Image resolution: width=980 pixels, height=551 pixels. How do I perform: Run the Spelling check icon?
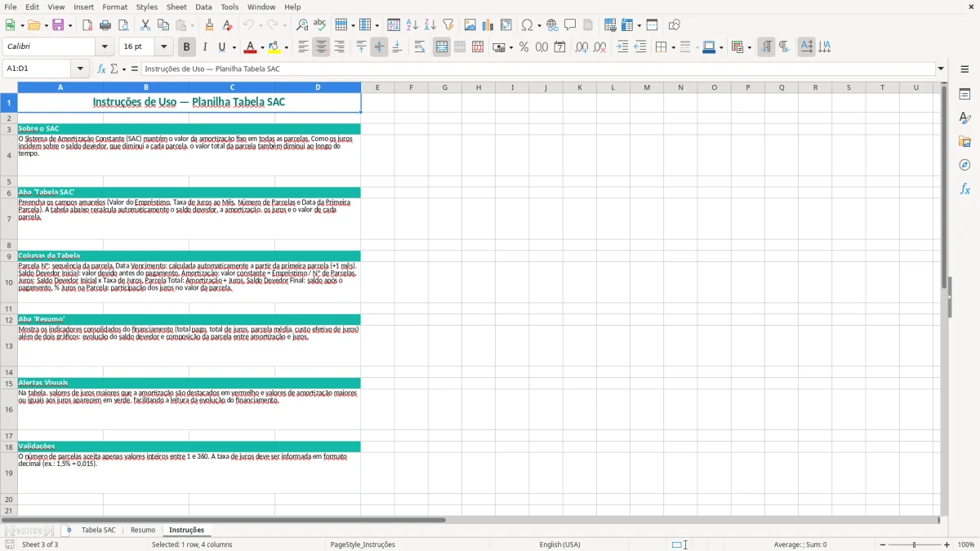320,25
